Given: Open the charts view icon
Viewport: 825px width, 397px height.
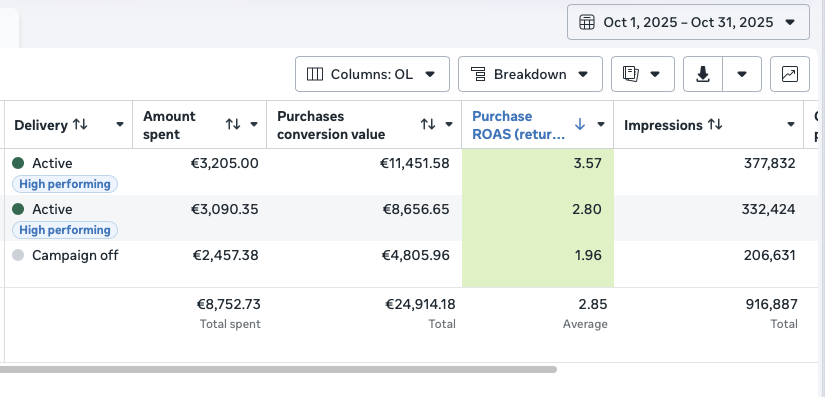Looking at the screenshot, I should coord(790,74).
